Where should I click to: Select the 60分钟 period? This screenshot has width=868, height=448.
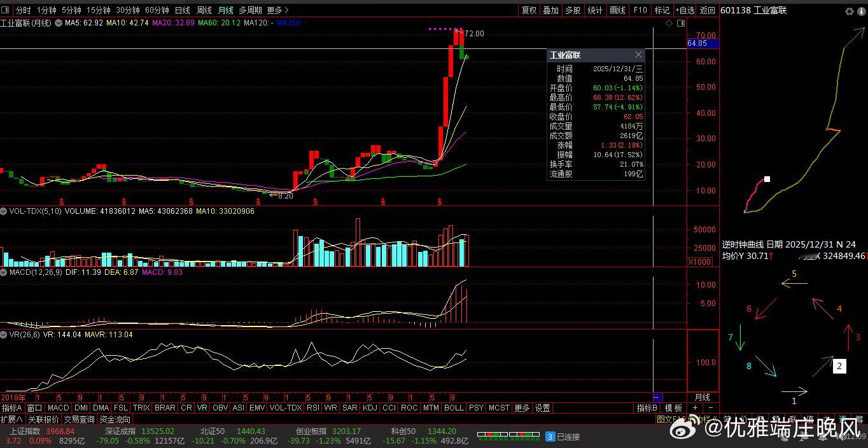pos(157,10)
